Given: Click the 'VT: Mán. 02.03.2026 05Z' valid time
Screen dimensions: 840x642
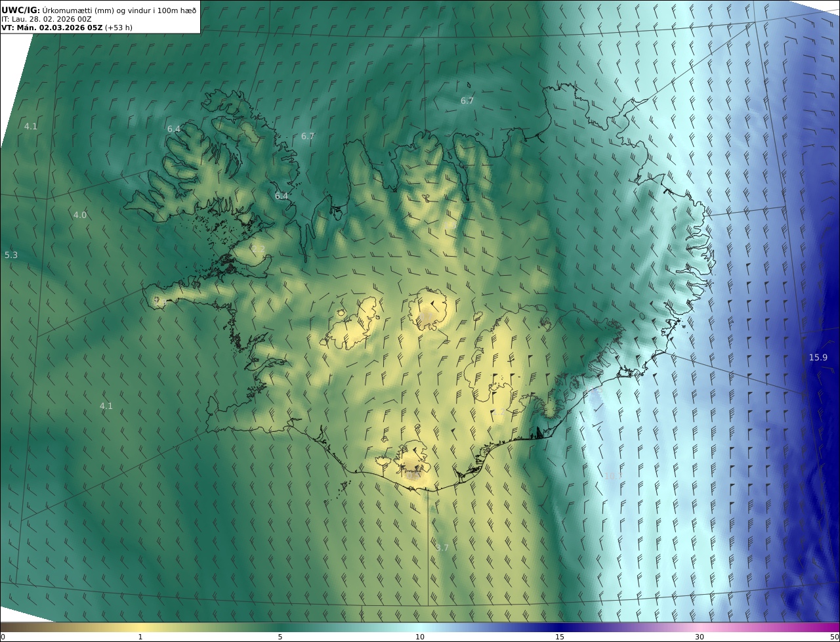Looking at the screenshot, I should (x=52, y=28).
